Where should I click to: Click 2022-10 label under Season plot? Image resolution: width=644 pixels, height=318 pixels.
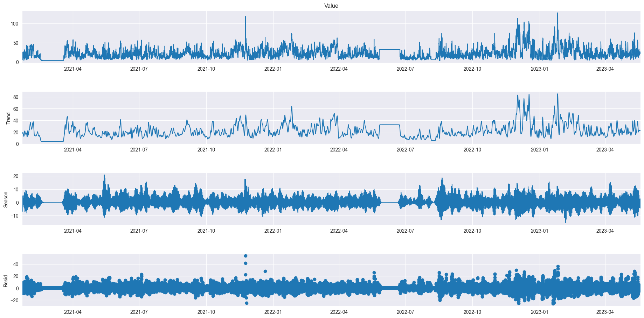pyautogui.click(x=472, y=231)
